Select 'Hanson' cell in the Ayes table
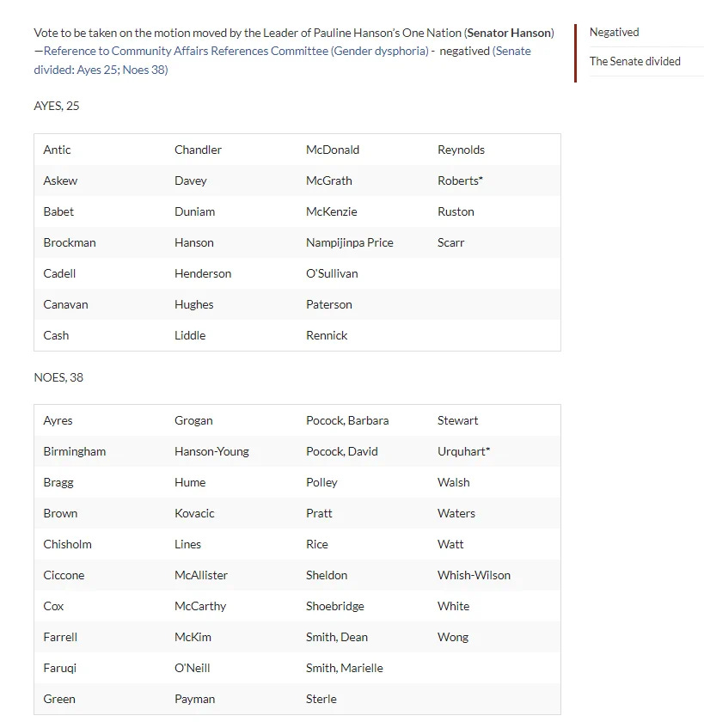Screen dimensions: 704x728 [x=194, y=243]
